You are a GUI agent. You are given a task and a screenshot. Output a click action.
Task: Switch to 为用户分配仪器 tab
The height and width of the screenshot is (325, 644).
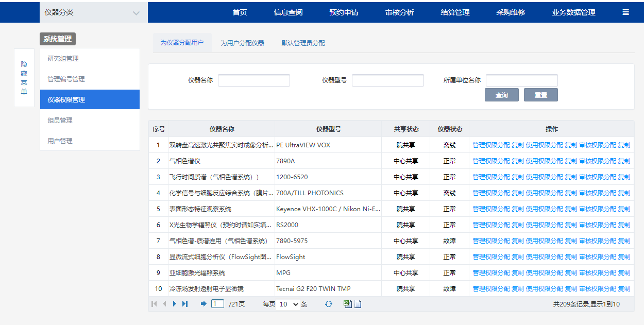click(x=242, y=43)
